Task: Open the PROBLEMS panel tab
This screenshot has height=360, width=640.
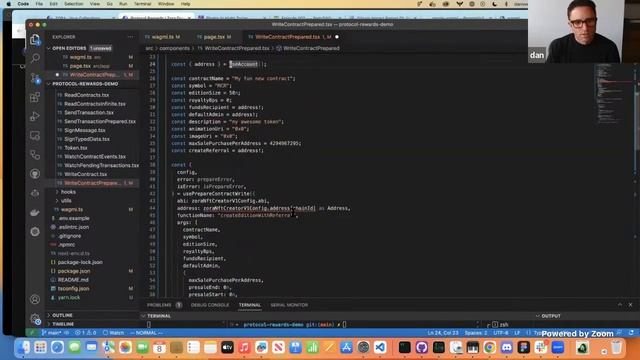Action: (163, 305)
